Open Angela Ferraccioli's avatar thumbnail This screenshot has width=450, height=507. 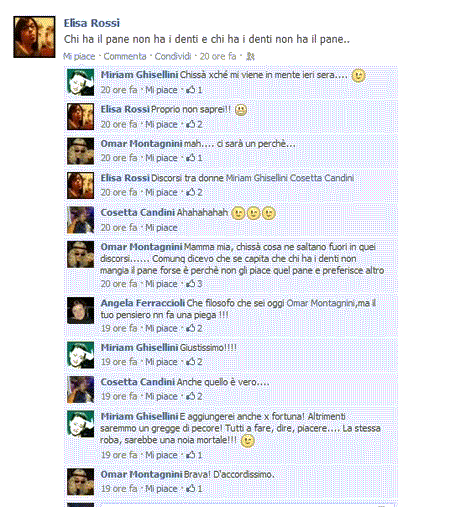click(x=80, y=310)
